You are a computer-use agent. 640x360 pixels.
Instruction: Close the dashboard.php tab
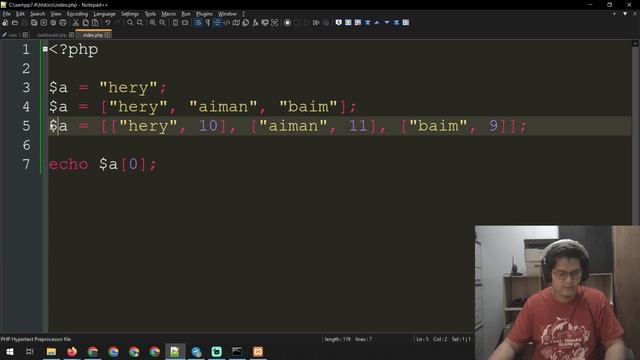[x=71, y=35]
